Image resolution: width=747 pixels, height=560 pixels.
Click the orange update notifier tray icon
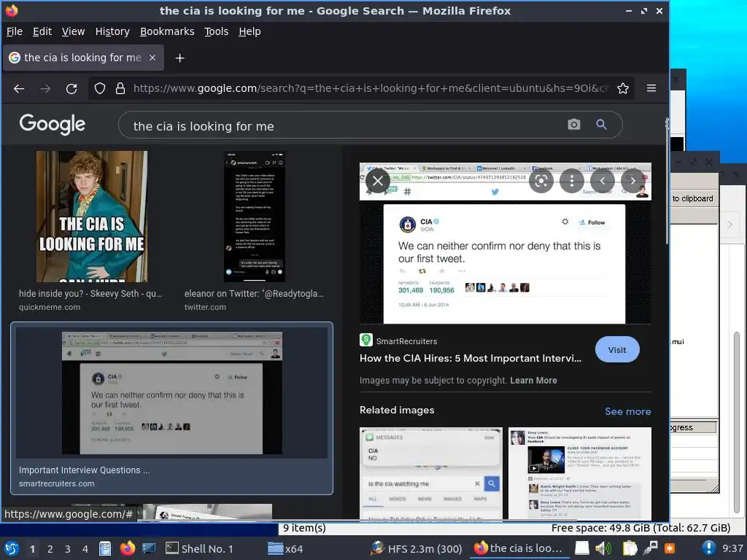[670, 548]
